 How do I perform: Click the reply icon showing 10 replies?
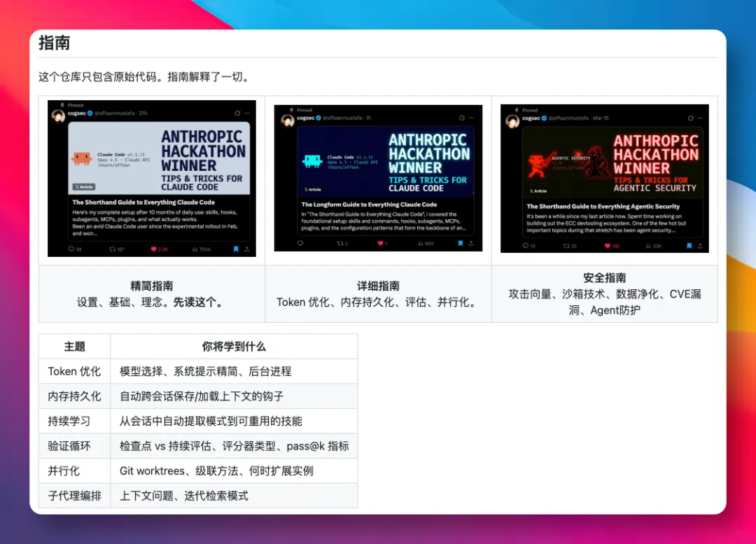[526, 246]
